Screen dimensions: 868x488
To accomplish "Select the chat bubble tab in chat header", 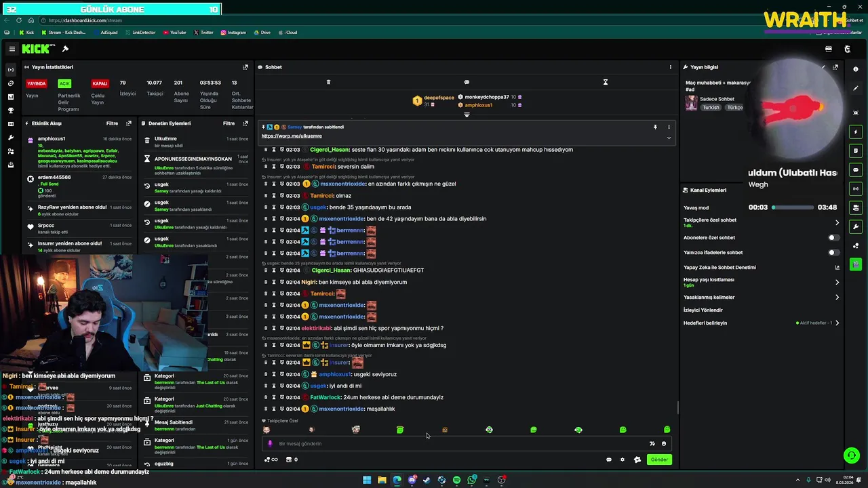I will click(x=467, y=82).
